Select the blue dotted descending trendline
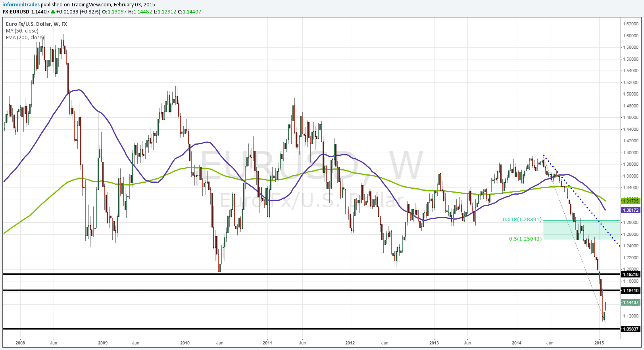The image size is (644, 350). tap(582, 201)
